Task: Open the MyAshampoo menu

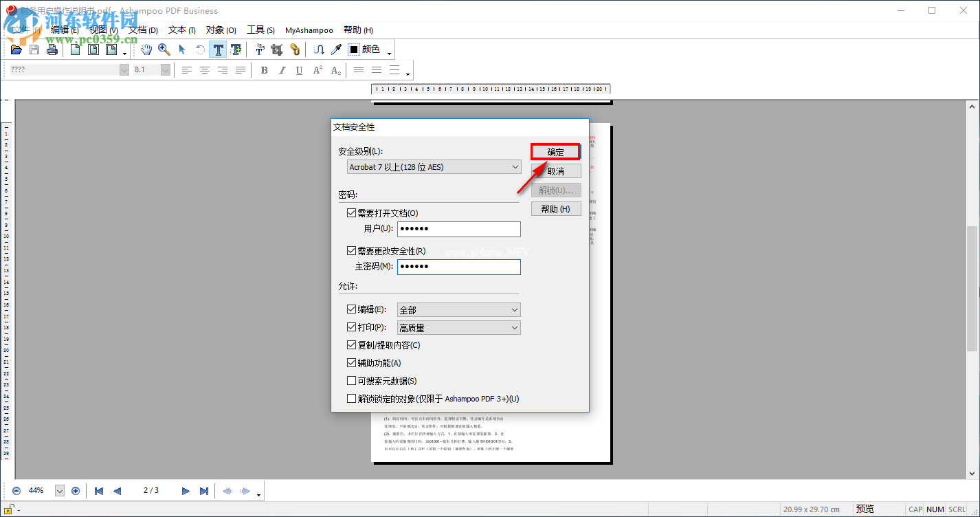Action: click(309, 30)
